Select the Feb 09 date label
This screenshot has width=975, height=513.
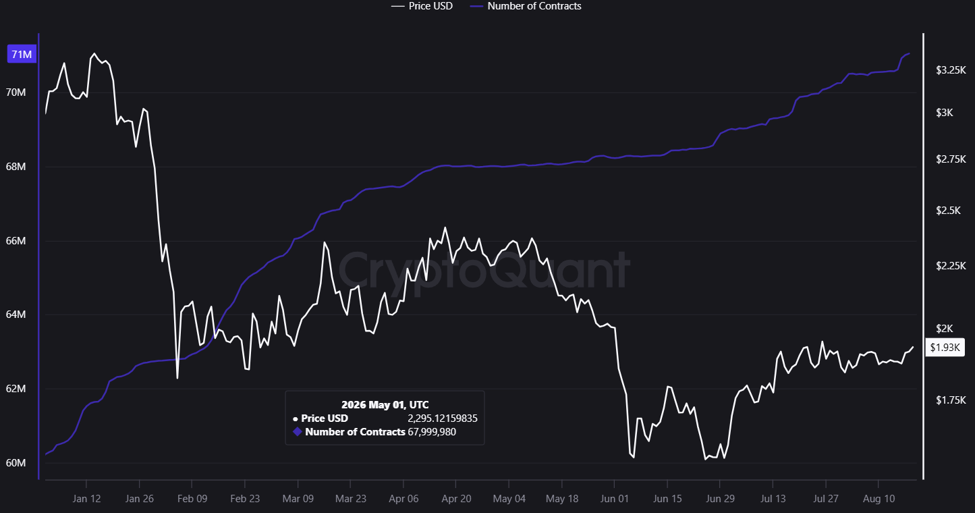point(192,499)
